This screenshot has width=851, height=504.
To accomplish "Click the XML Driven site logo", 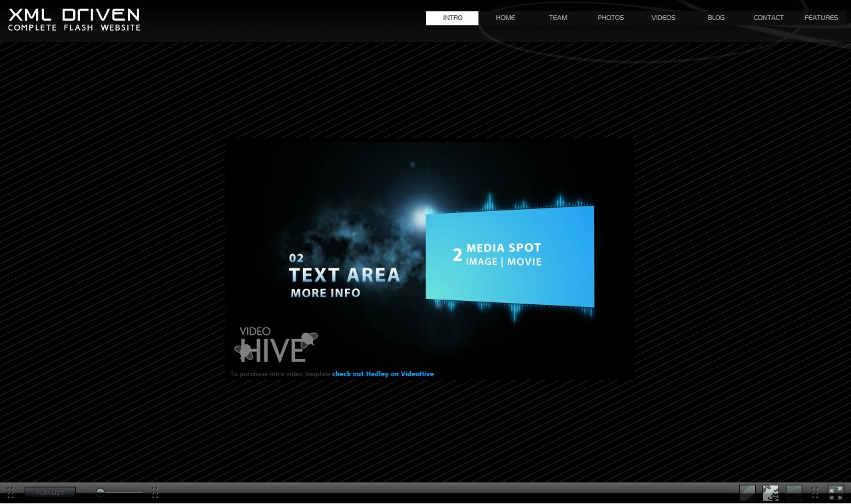I will 74,20.
